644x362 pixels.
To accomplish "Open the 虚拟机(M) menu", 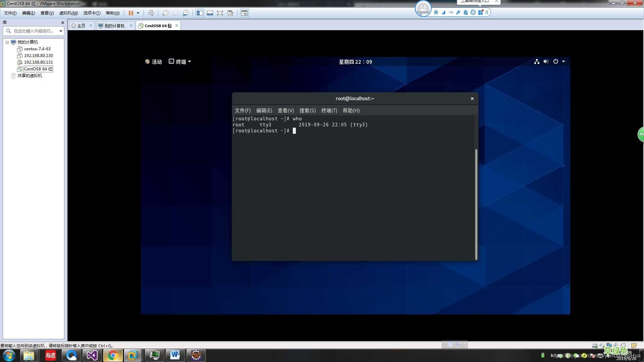I will click(68, 13).
